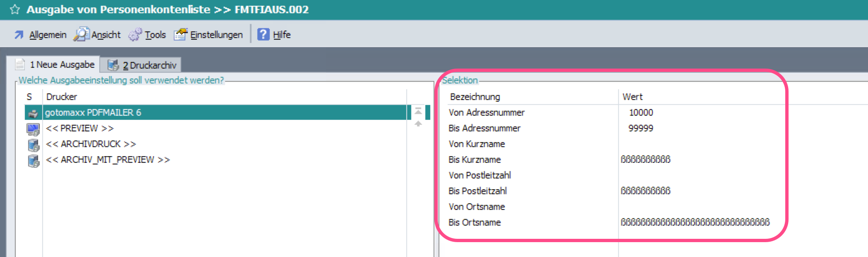The height and width of the screenshot is (257, 868).
Task: Click the printer icon beside gotomaxx PDFMAILER
Action: pos(33,113)
